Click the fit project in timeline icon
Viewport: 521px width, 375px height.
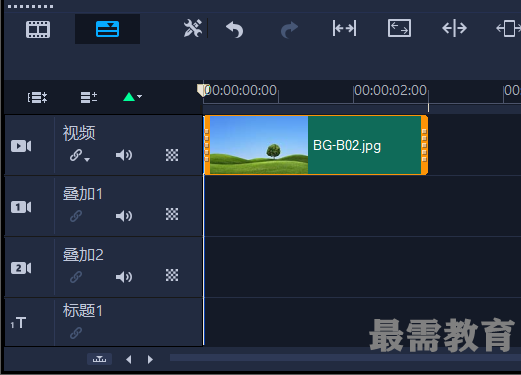pyautogui.click(x=399, y=28)
